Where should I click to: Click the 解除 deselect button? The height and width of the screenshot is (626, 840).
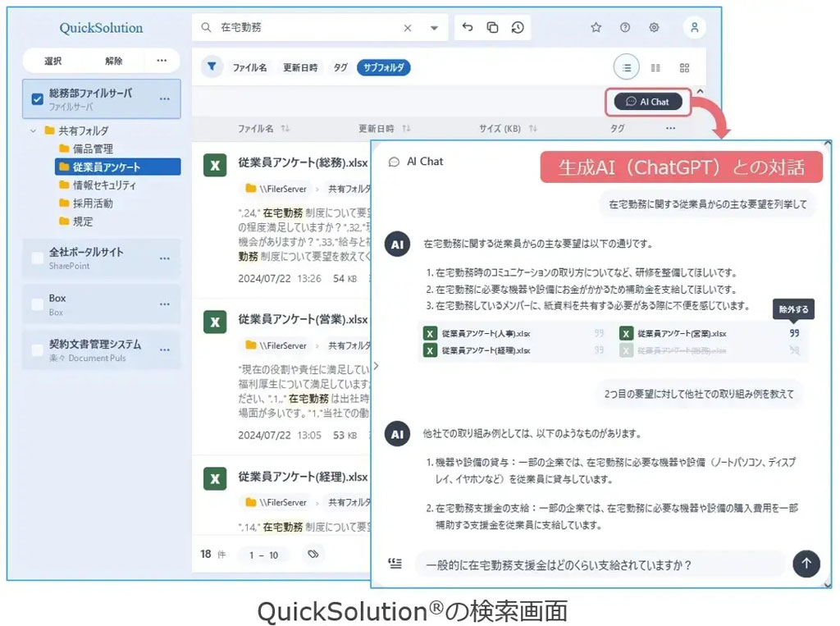tap(112, 61)
